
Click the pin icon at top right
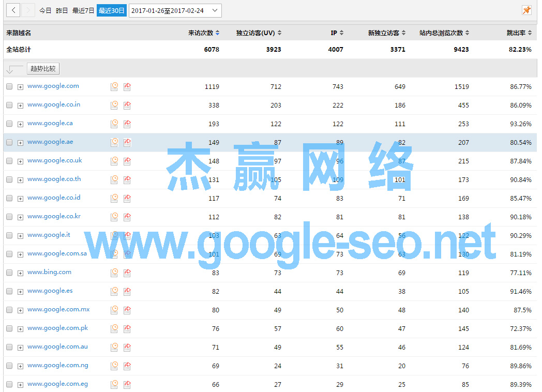pyautogui.click(x=526, y=10)
